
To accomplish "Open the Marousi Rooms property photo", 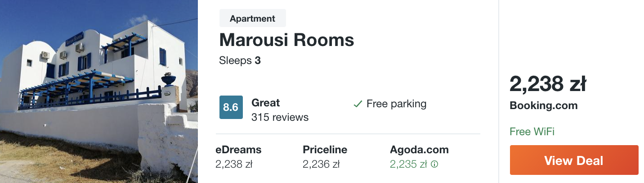I will (x=99, y=91).
